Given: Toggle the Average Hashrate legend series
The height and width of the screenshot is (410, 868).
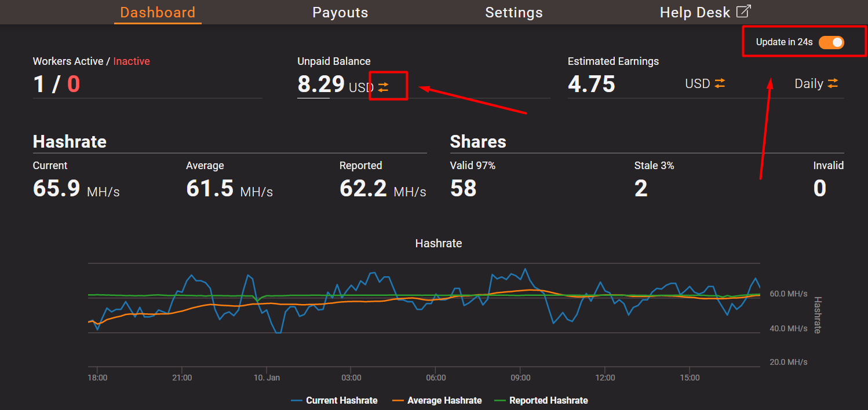Looking at the screenshot, I should click(x=437, y=400).
